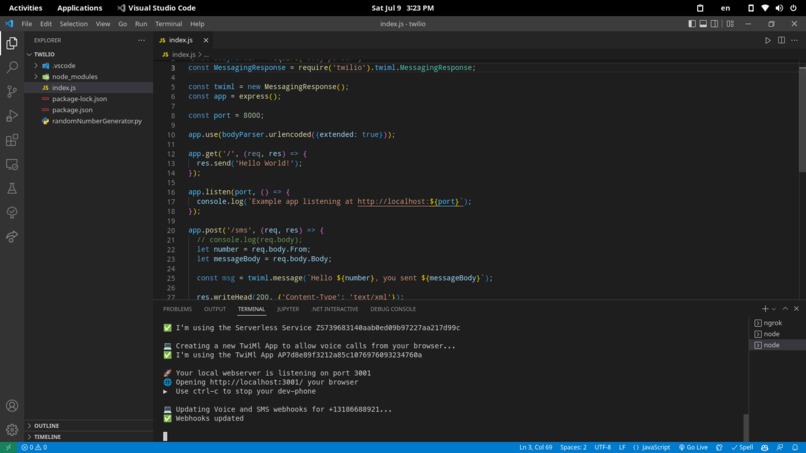
Task: Expand the OUTLINE section
Action: pos(46,426)
